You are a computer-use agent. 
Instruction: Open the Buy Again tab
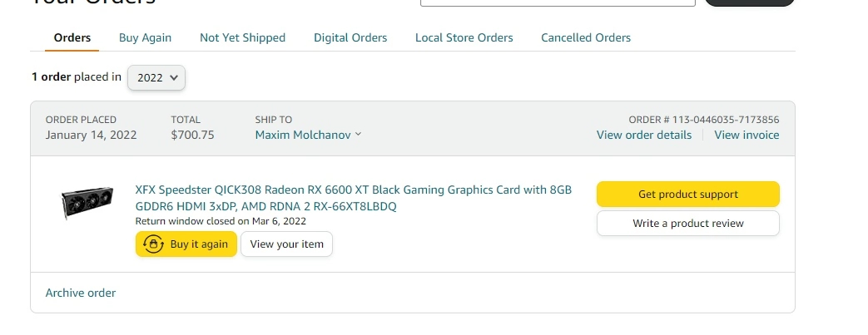pyautogui.click(x=145, y=37)
